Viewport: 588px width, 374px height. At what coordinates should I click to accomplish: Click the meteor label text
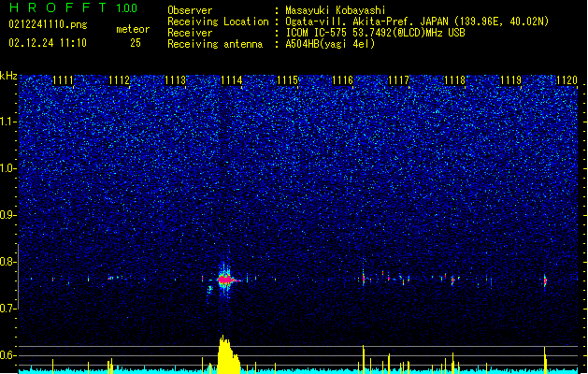(133, 29)
